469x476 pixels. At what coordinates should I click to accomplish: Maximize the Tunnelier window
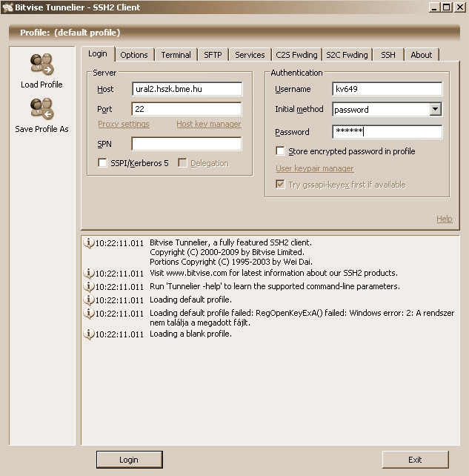pyautogui.click(x=447, y=7)
